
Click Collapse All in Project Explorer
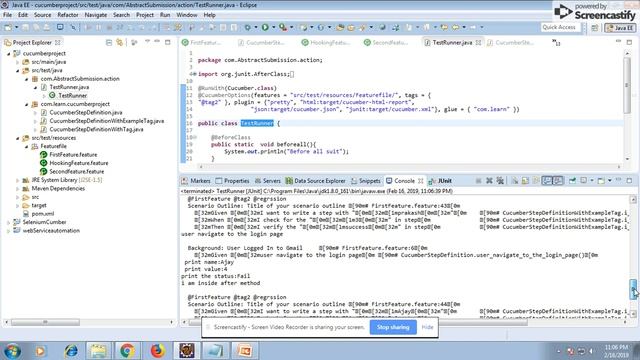click(x=109, y=42)
